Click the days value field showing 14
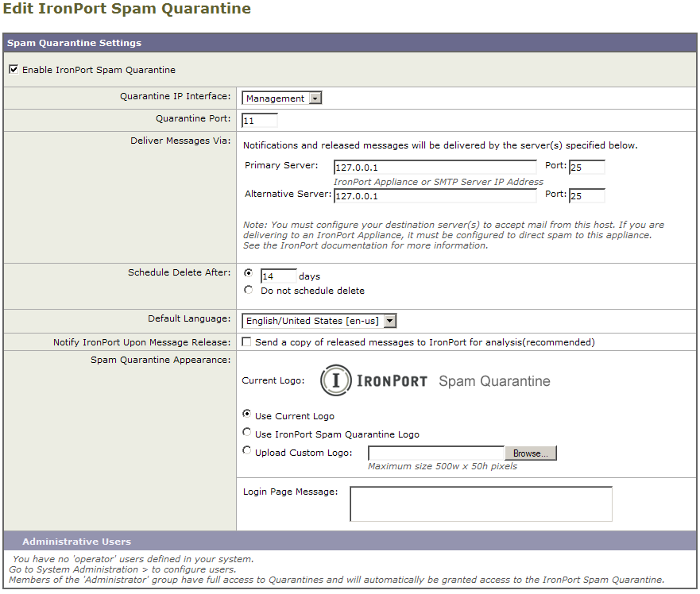700x594 pixels. coord(279,276)
